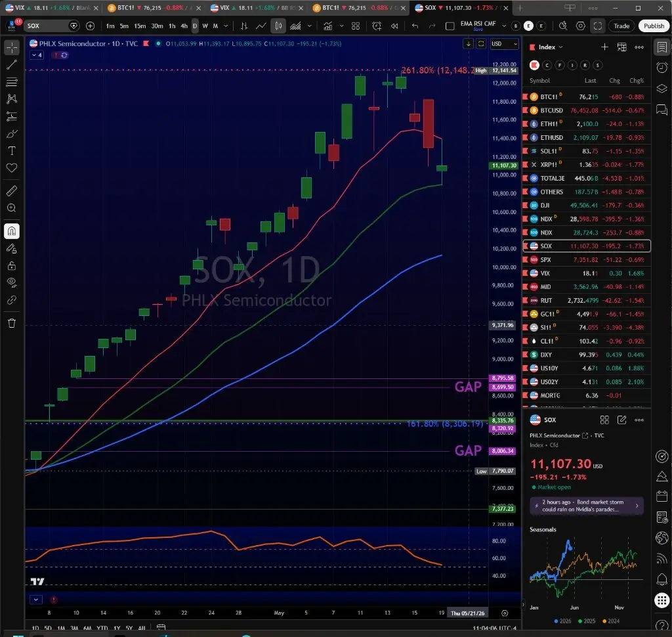The width and height of the screenshot is (672, 637).
Task: Toggle the candlestick chart type button
Action: (x=278, y=26)
